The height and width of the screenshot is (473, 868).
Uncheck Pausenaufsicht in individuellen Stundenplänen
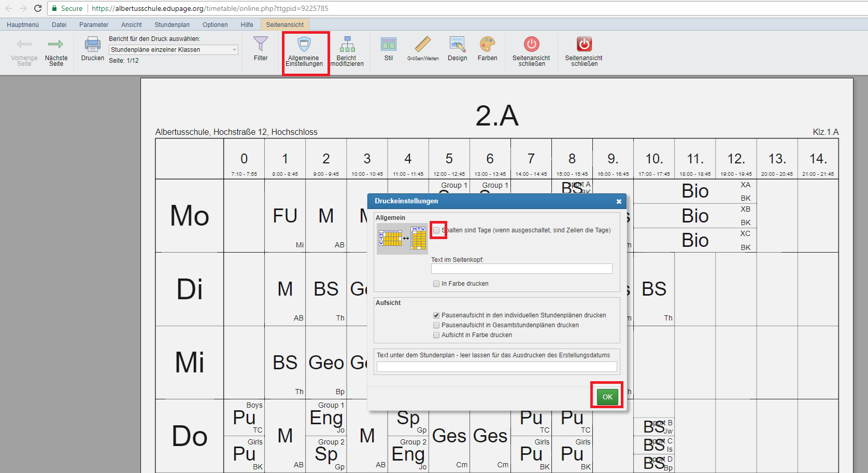(x=436, y=315)
